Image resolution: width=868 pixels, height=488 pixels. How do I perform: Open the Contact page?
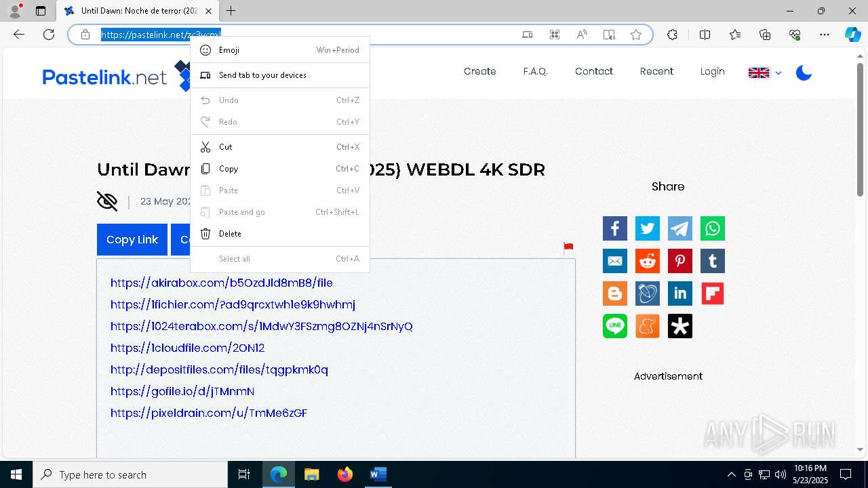pos(594,71)
